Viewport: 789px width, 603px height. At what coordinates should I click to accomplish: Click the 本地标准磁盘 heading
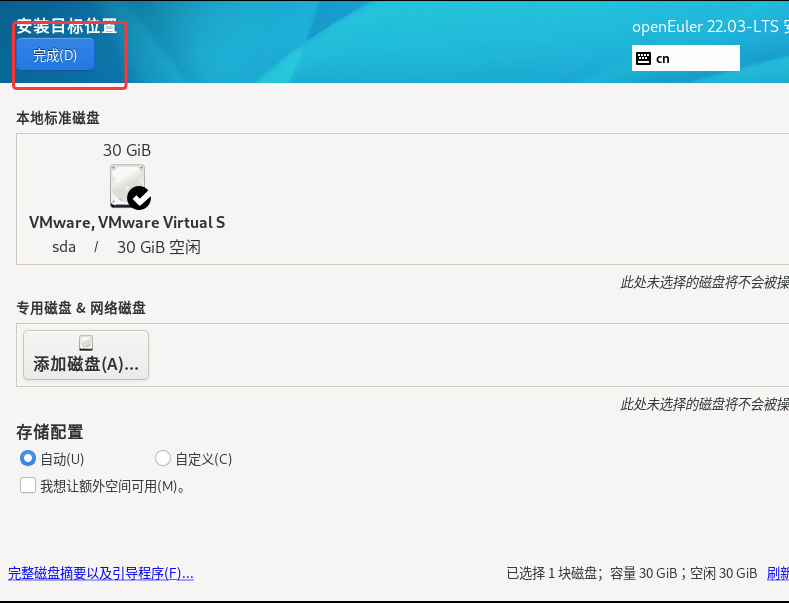(x=58, y=118)
